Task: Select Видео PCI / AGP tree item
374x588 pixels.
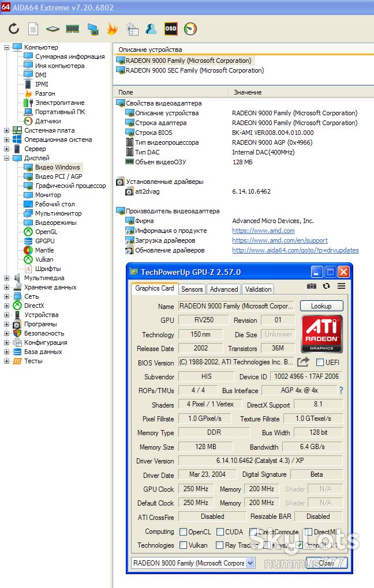Action: tap(58, 176)
